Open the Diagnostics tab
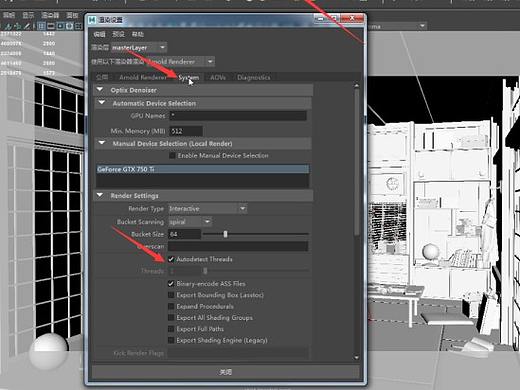Screen dimensions: 520x390 [x=254, y=77]
